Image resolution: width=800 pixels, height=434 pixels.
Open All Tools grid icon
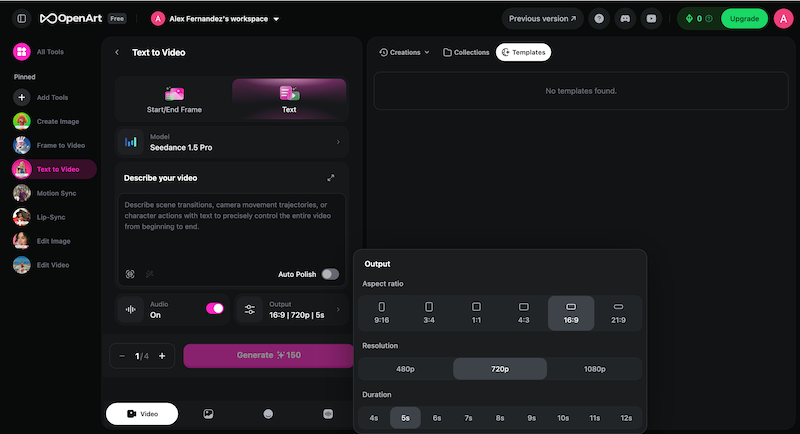pyautogui.click(x=21, y=52)
